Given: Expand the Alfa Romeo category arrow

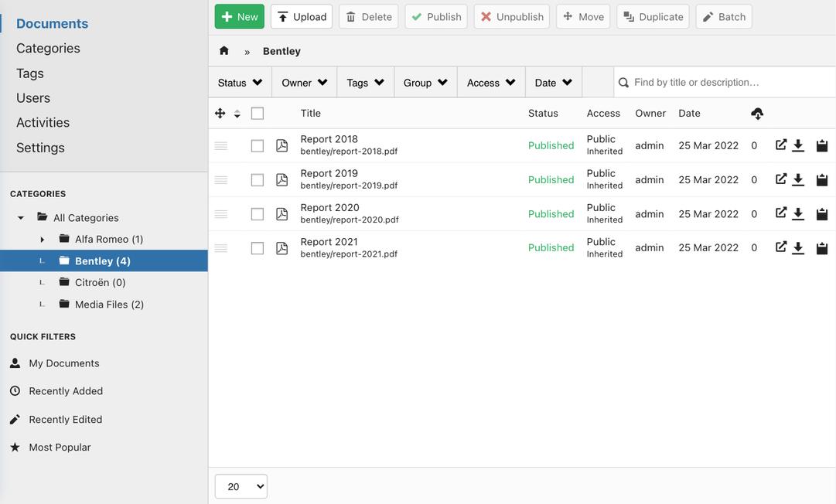Looking at the screenshot, I should [42, 239].
